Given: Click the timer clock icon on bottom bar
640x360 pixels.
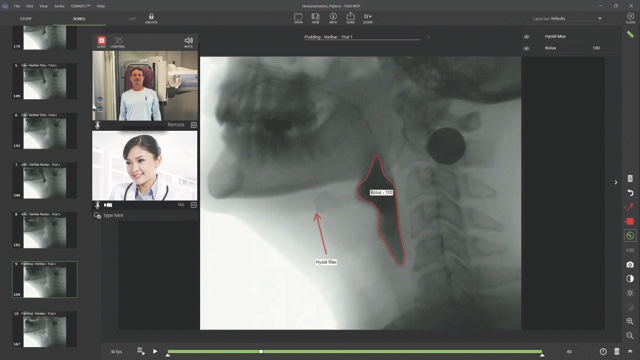Looking at the screenshot, I should 603,351.
